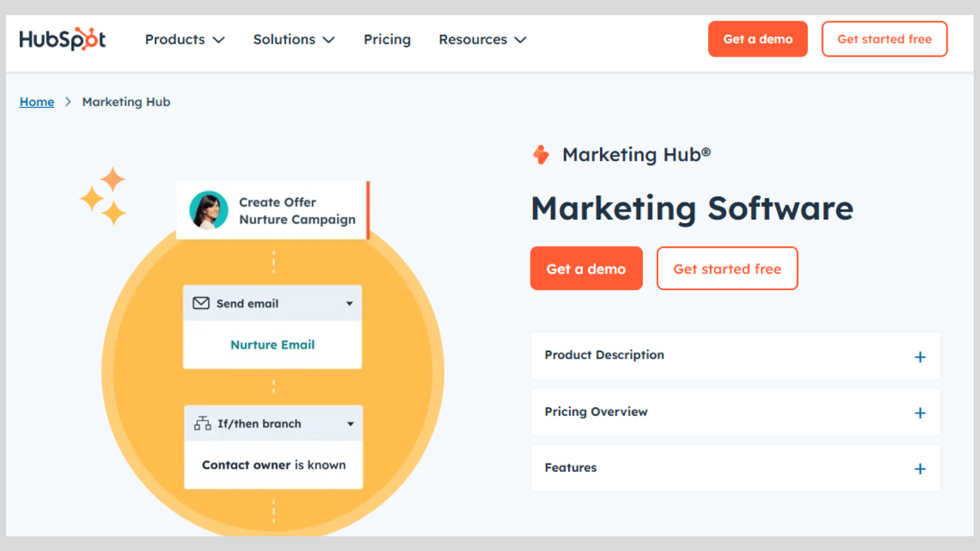
Task: Click the envelope icon beside Send email
Action: pos(201,303)
